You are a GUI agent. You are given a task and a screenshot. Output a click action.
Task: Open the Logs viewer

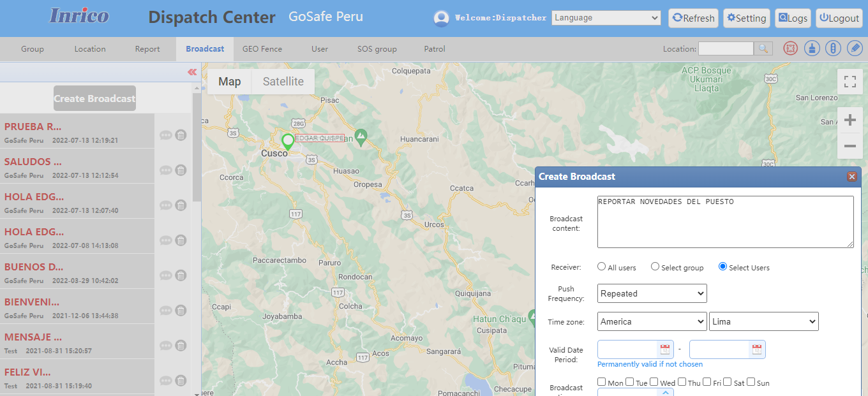pyautogui.click(x=793, y=18)
